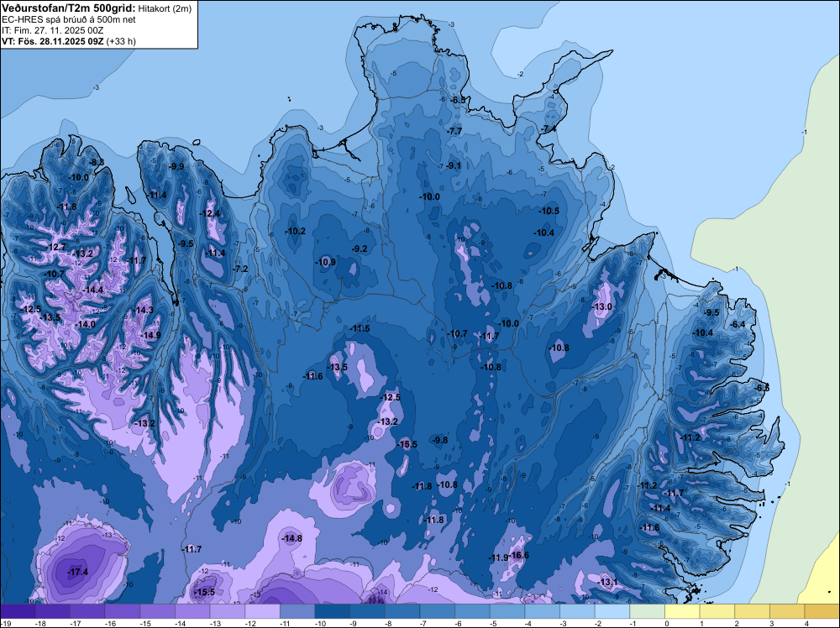The image size is (840, 628).
Task: Click the '(+33 h)' forecast offset text
Action: point(121,41)
